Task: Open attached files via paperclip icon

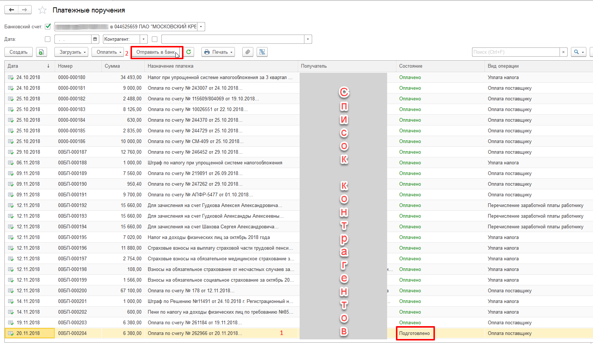Action: point(248,52)
